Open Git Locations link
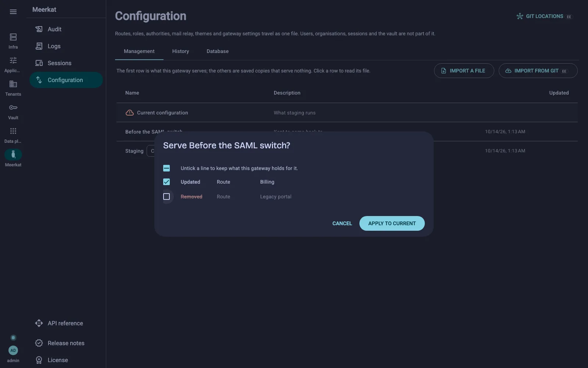 [x=545, y=16]
